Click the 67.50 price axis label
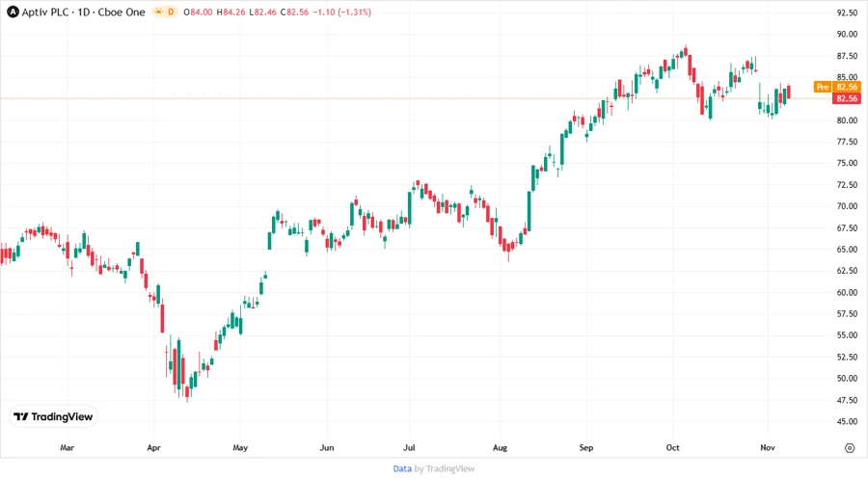Viewport: 868px width, 480px height. point(847,227)
